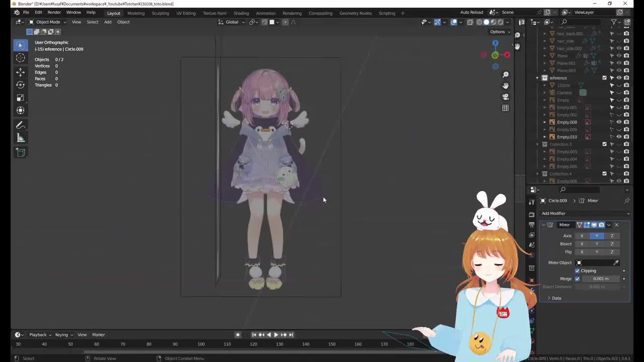Viewport: 644px width, 362px height.
Task: Hide Empty.008 with its eye icon
Action: 619,122
